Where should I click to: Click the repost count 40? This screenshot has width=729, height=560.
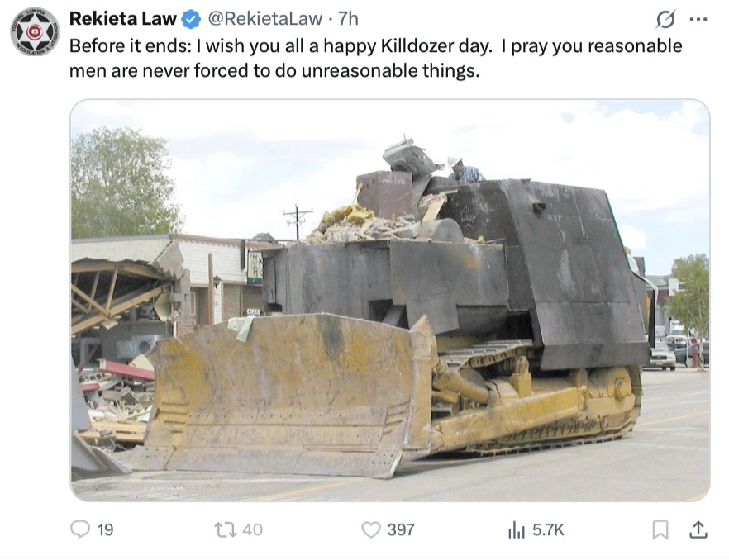tap(252, 529)
